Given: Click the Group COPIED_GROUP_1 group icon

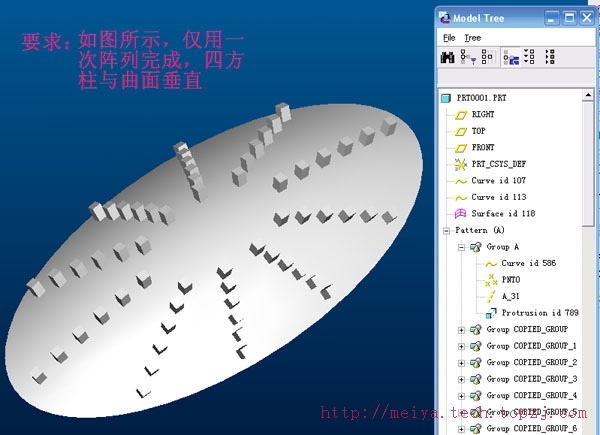Looking at the screenshot, I should tap(476, 346).
